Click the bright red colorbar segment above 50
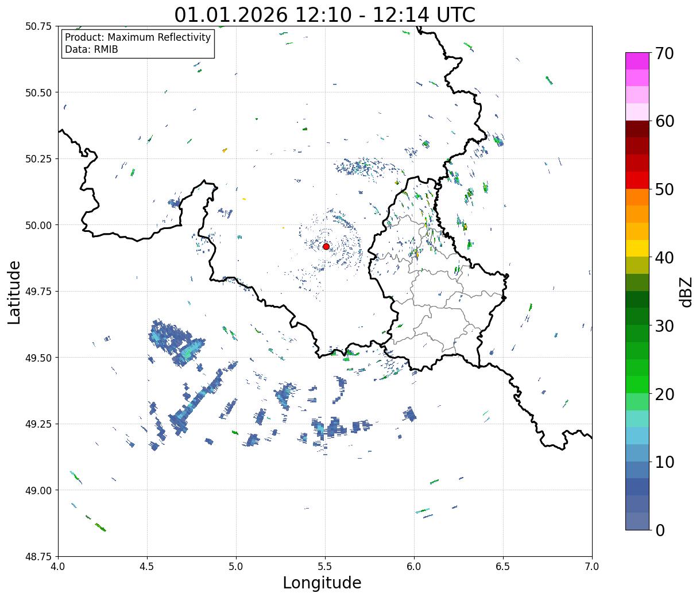Screen dimensions: 700x597 637,180
